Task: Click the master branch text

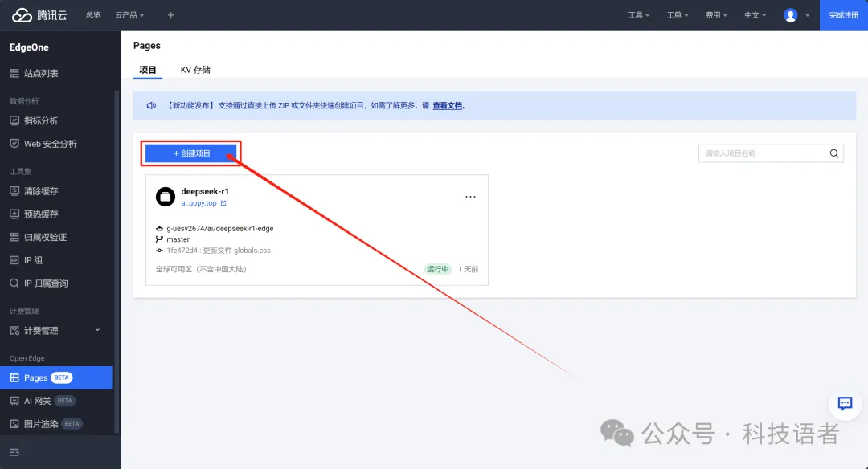Action: tap(178, 239)
